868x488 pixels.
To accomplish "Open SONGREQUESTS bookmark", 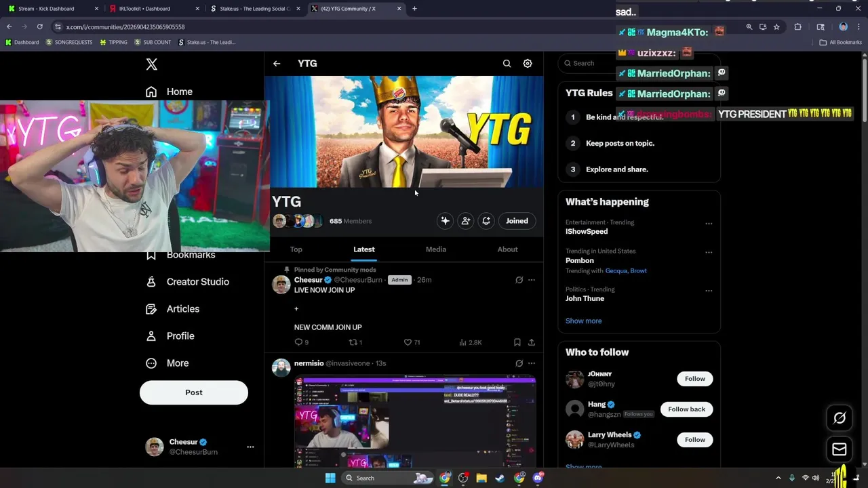I will [69, 42].
